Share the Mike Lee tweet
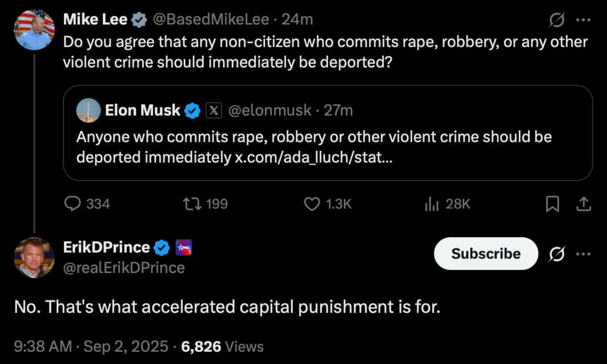Screen dimensions: 607x364 pyautogui.click(x=583, y=204)
